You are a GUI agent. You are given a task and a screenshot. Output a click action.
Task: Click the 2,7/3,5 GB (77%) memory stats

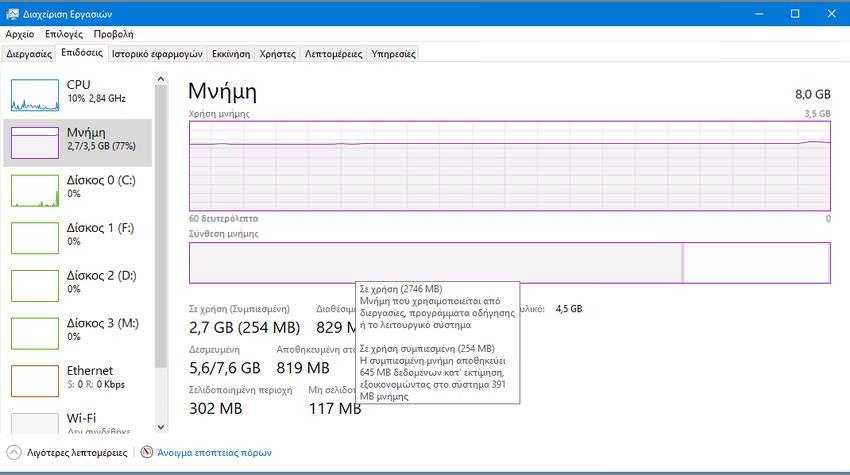tap(101, 146)
